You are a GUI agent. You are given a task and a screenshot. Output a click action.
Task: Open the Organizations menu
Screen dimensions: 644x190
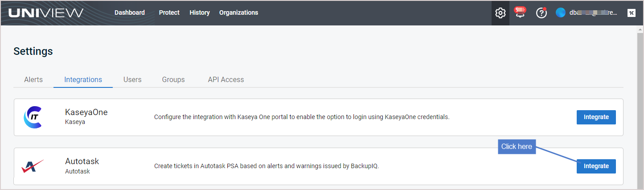[x=238, y=12]
